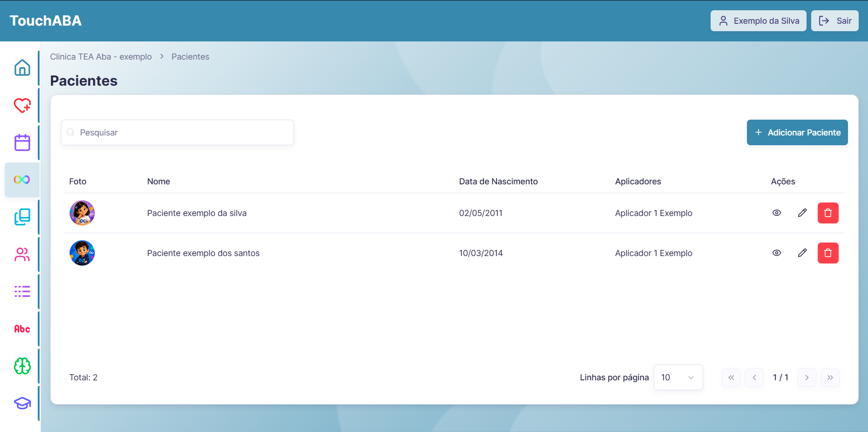
Task: Click the Clinica TEA Aba - exemplo breadcrumb
Action: 101,57
